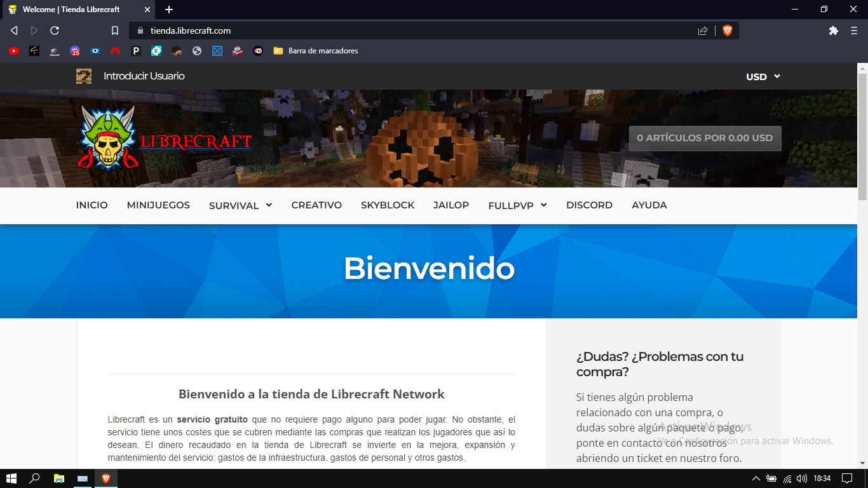Bookmark this page using the bookmark icon
Image resolution: width=868 pixels, height=488 pixels.
pyautogui.click(x=115, y=30)
